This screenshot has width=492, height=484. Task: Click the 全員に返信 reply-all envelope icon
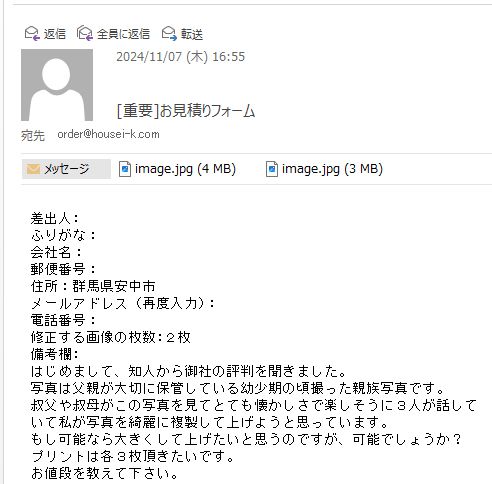85,34
